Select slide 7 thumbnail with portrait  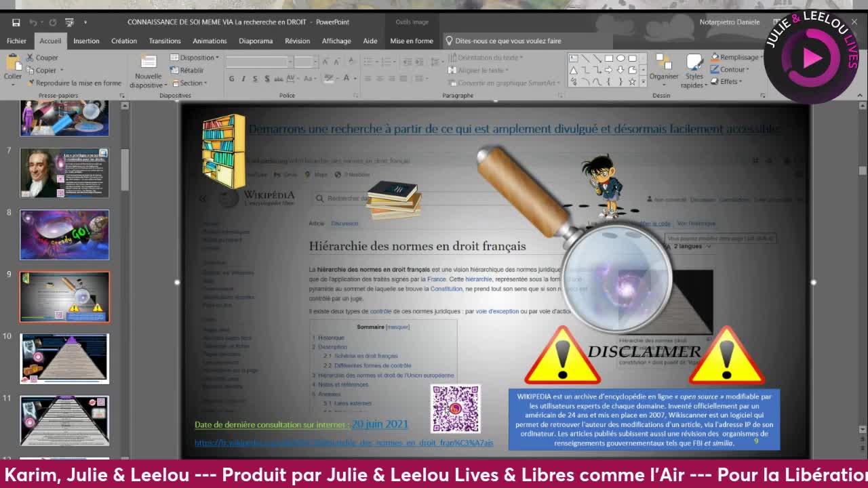pos(64,173)
